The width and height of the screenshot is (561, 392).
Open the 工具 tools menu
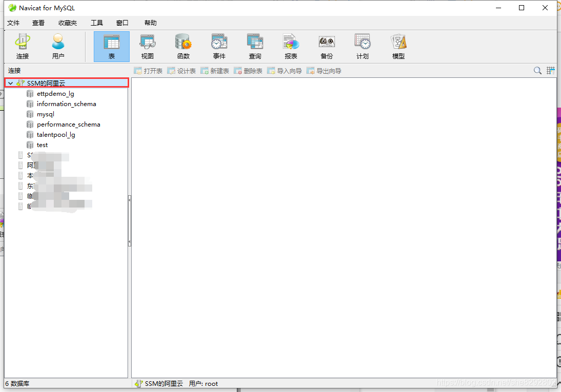coord(97,23)
